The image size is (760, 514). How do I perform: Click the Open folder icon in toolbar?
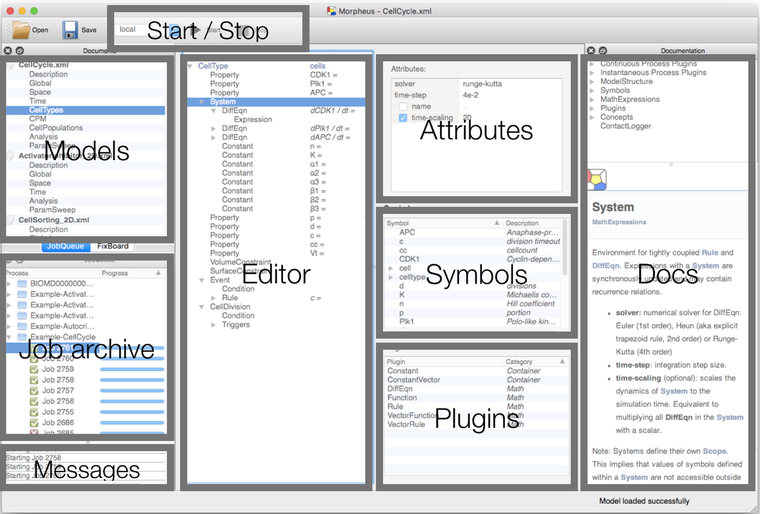click(x=20, y=30)
